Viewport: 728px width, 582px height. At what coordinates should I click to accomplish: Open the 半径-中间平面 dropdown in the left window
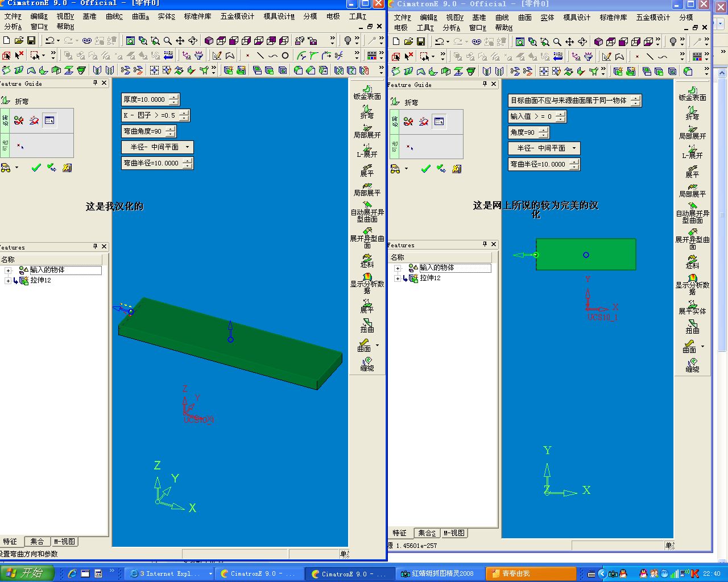click(187, 147)
